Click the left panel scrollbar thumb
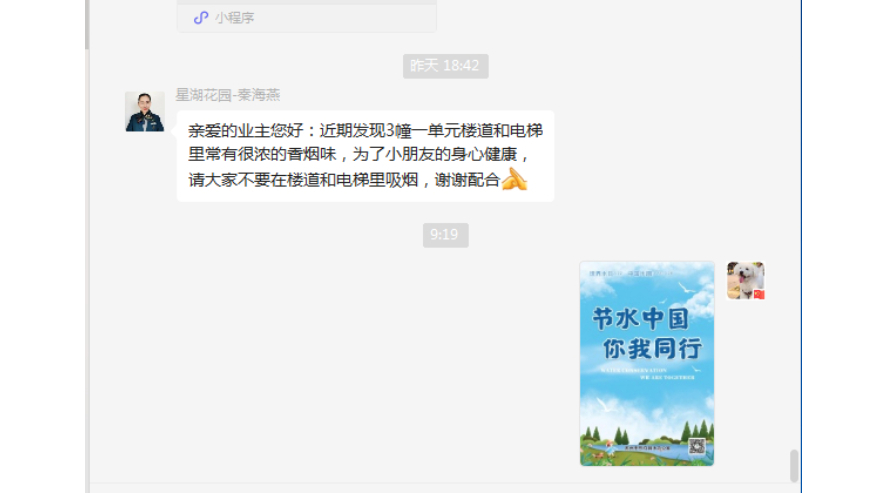This screenshot has height=493, width=880. [x=87, y=24]
